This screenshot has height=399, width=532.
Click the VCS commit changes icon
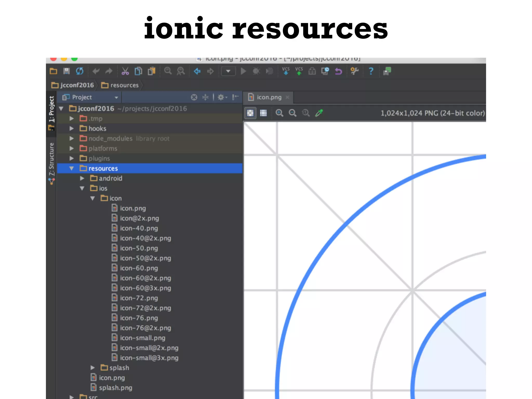[299, 71]
